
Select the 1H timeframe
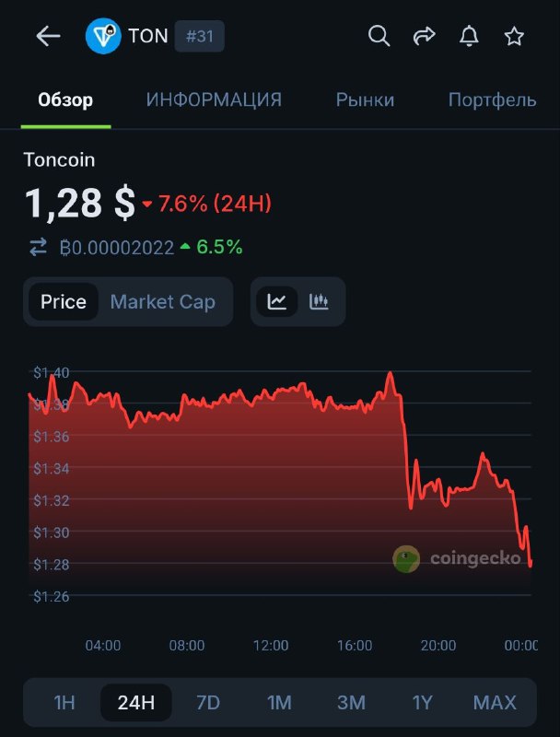pyautogui.click(x=64, y=702)
